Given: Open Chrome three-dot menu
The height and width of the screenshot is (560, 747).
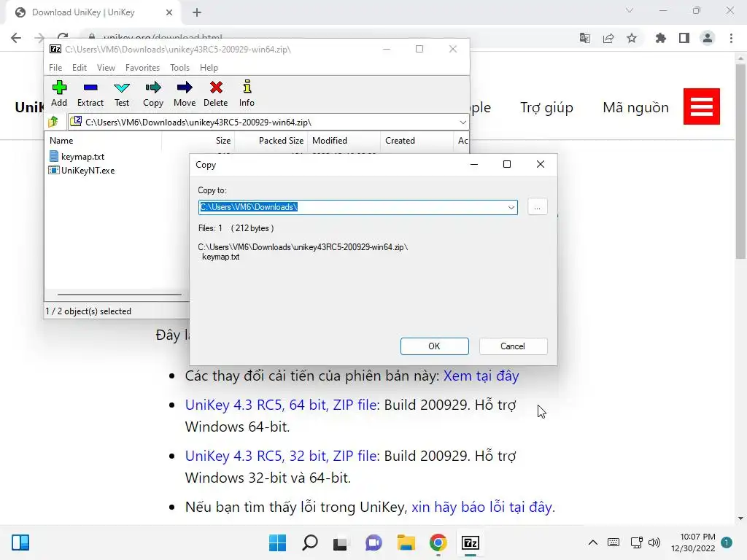Looking at the screenshot, I should [x=731, y=38].
